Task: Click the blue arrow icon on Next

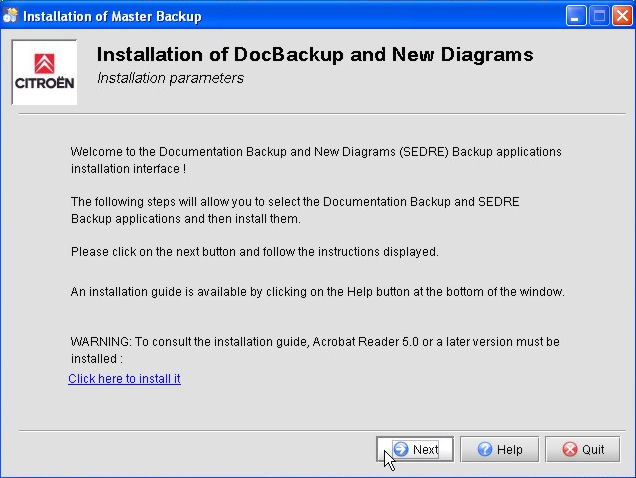Action: [x=400, y=449]
